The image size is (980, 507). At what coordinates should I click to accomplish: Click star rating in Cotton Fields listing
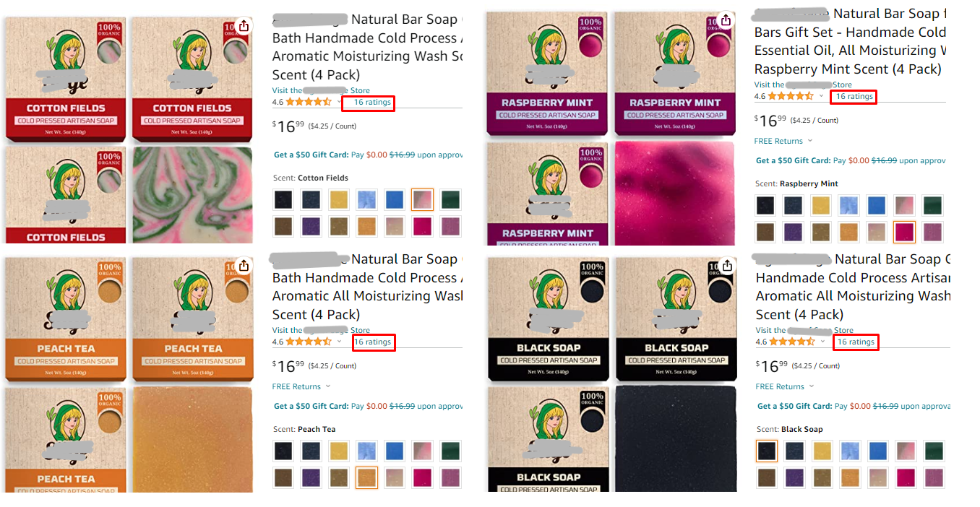pos(309,102)
